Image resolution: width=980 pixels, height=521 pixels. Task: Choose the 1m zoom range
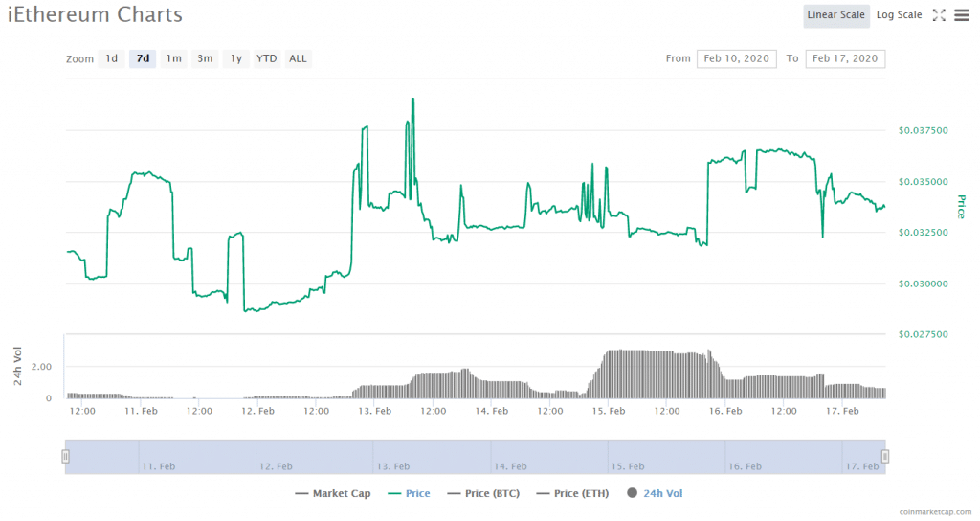click(173, 58)
